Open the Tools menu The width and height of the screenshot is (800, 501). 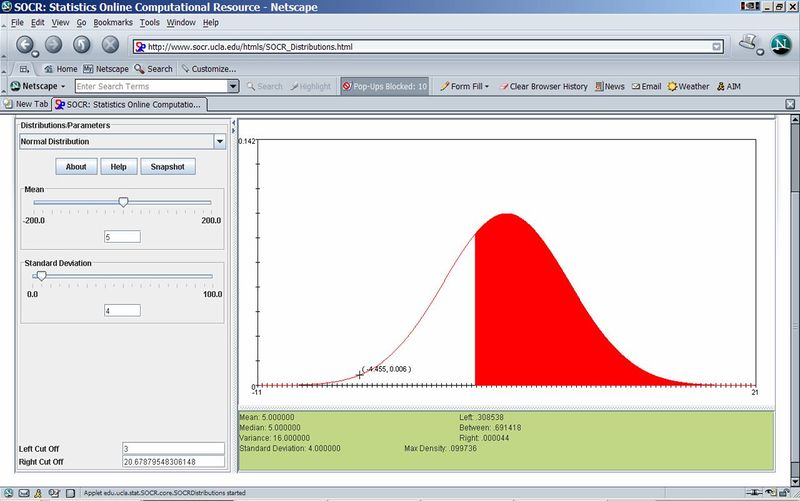pos(149,22)
